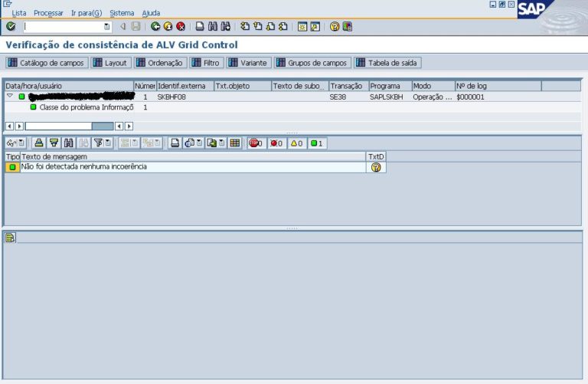Open the Processar menu

coord(48,13)
